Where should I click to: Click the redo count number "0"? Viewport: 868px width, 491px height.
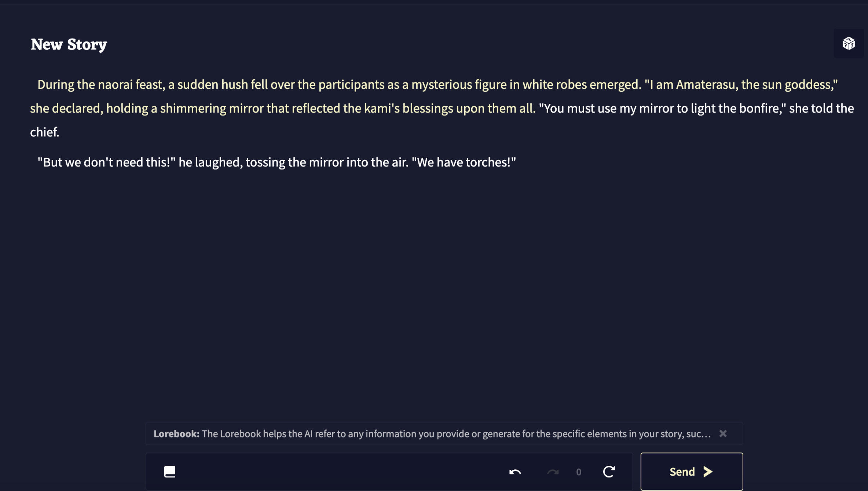(579, 472)
